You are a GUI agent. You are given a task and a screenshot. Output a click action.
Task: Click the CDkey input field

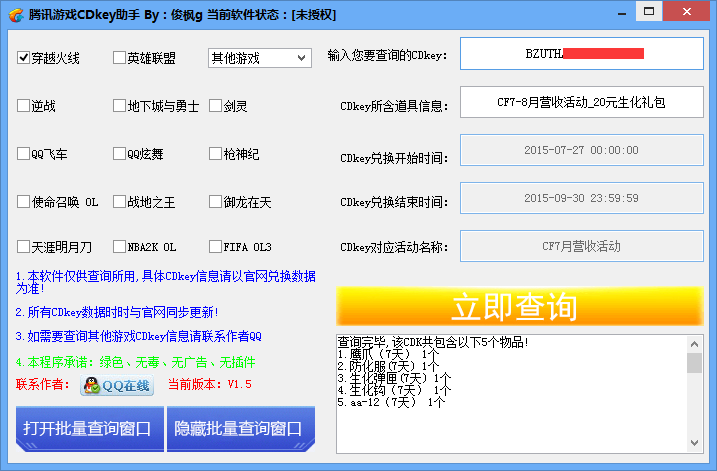click(581, 54)
